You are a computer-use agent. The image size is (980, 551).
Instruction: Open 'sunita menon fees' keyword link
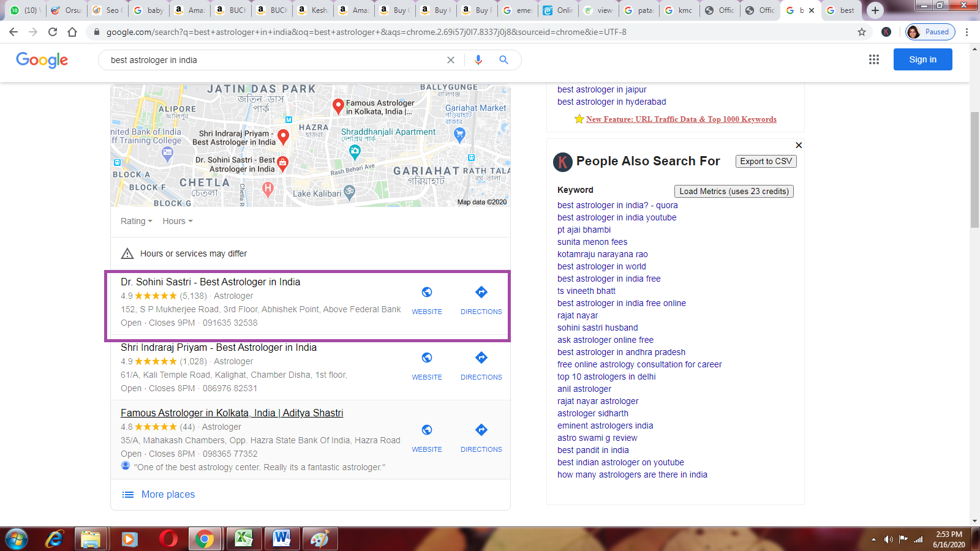[x=592, y=242]
